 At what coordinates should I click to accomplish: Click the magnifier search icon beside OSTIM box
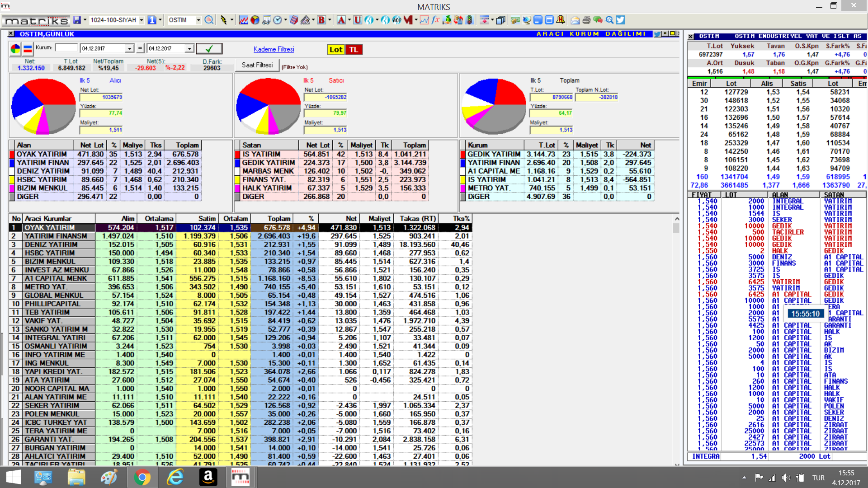pyautogui.click(x=209, y=20)
